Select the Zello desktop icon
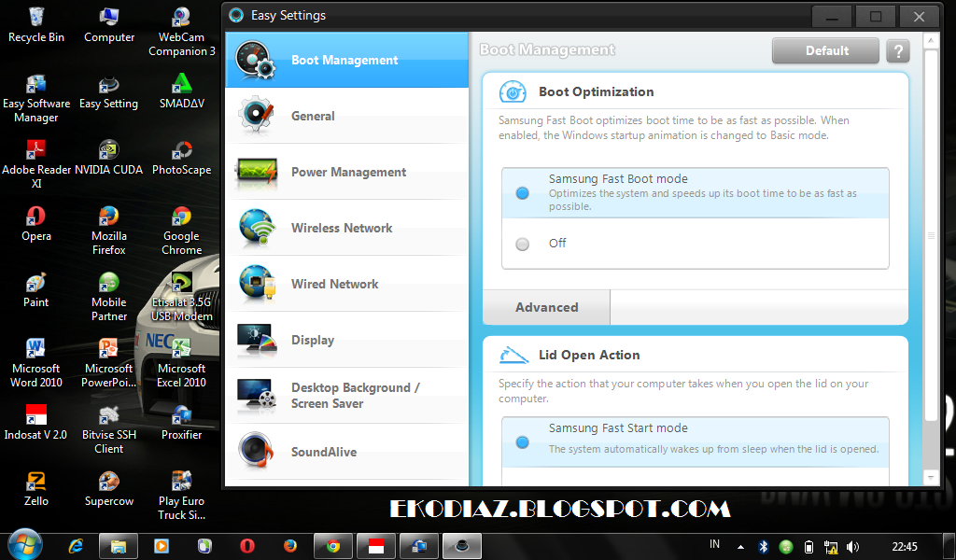The image size is (956, 560). coord(36,489)
